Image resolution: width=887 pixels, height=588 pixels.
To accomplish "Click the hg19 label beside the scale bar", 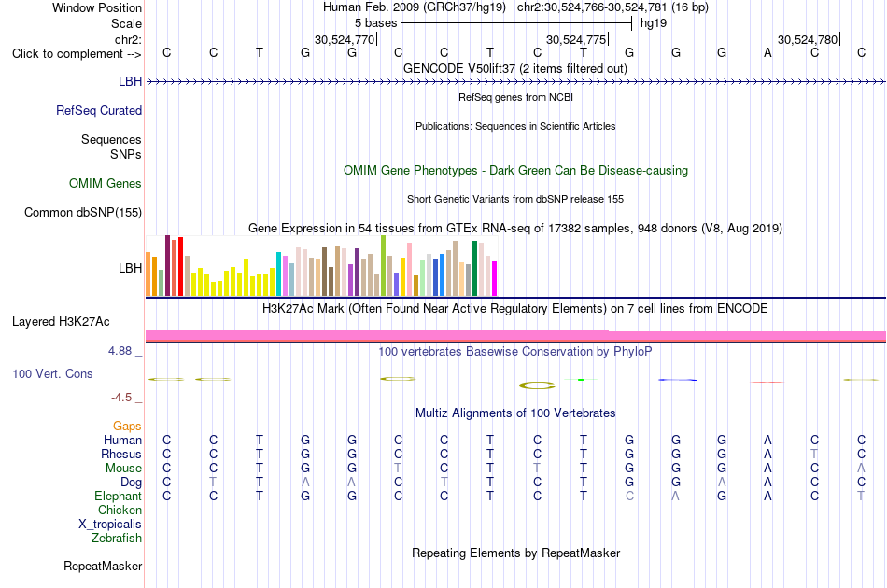I will tap(654, 23).
